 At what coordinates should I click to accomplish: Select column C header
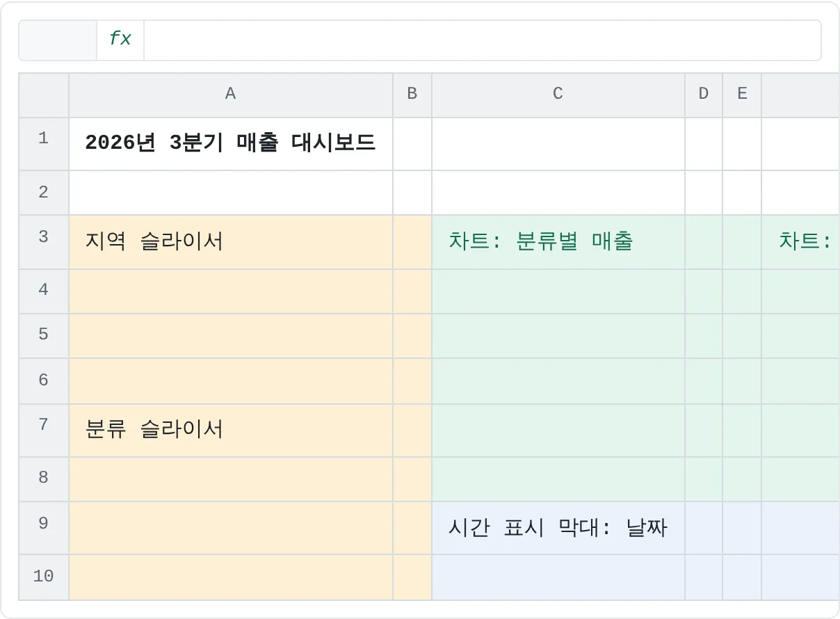(558, 95)
